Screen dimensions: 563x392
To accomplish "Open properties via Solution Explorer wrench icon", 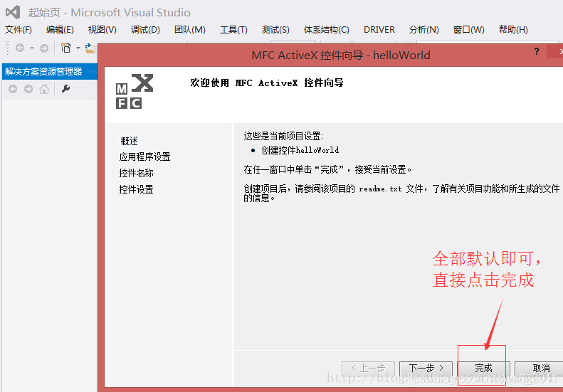I will click(x=65, y=88).
